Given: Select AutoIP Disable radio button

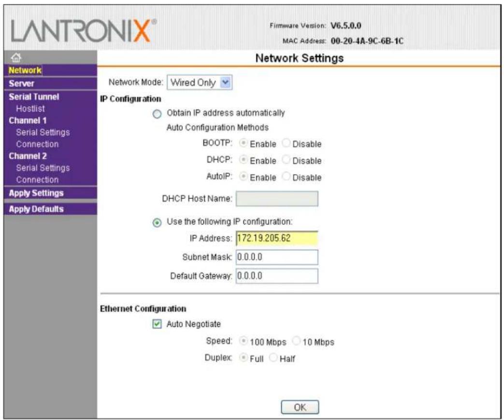Looking at the screenshot, I should click(x=286, y=176).
